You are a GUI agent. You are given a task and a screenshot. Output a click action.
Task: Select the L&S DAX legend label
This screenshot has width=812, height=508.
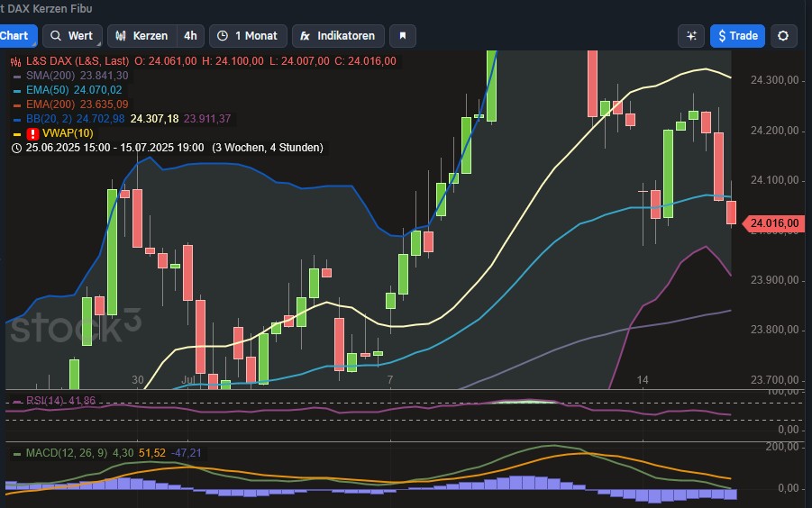78,61
